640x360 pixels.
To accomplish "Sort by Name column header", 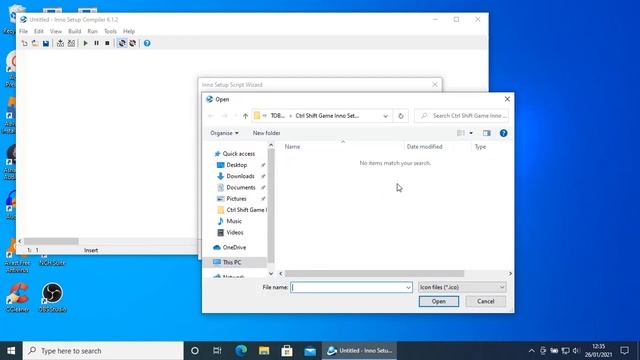I will 292,147.
